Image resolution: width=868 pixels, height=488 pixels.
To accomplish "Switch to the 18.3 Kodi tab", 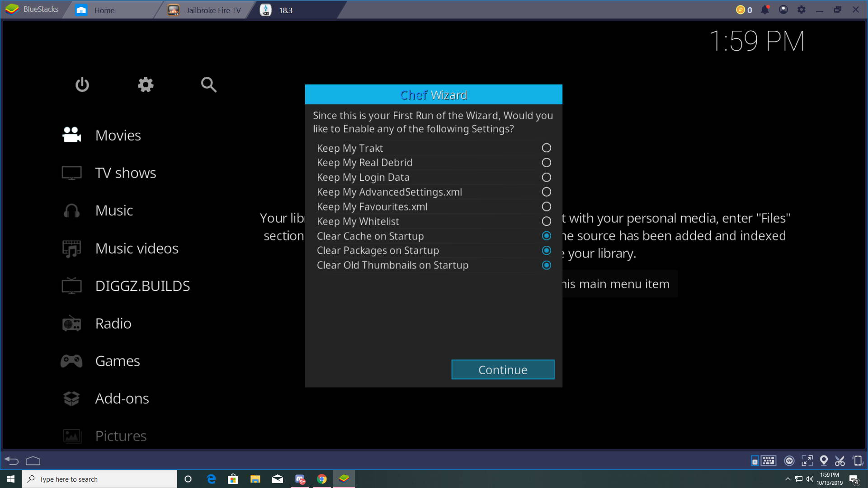I will [296, 10].
